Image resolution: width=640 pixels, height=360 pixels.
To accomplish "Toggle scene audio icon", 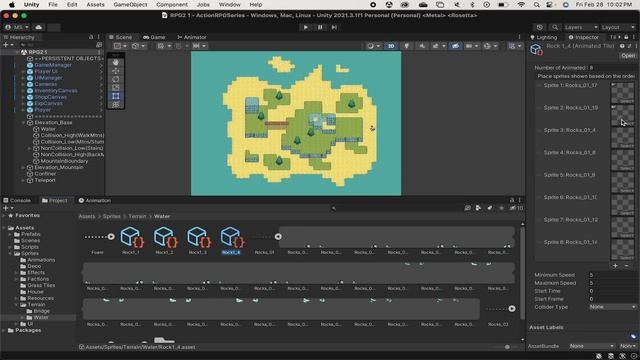I will (x=422, y=46).
